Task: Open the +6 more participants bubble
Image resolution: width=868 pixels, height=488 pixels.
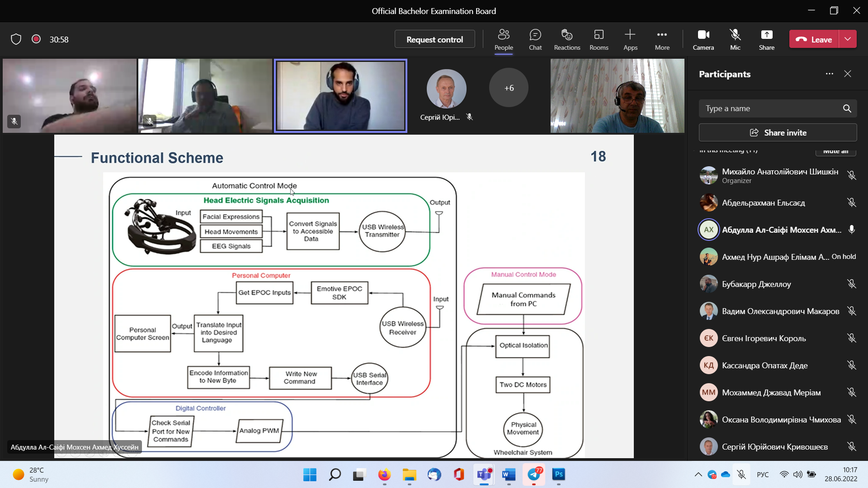Action: coord(509,88)
